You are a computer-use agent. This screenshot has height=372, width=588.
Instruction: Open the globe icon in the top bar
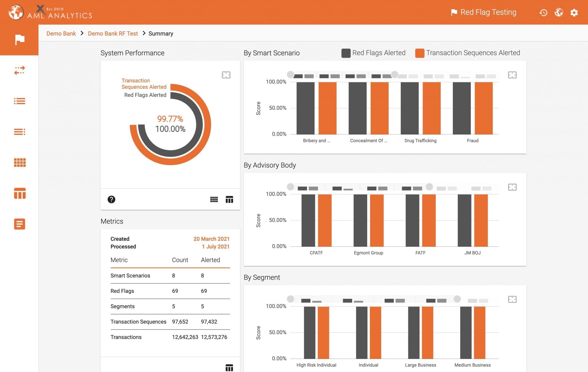point(559,13)
